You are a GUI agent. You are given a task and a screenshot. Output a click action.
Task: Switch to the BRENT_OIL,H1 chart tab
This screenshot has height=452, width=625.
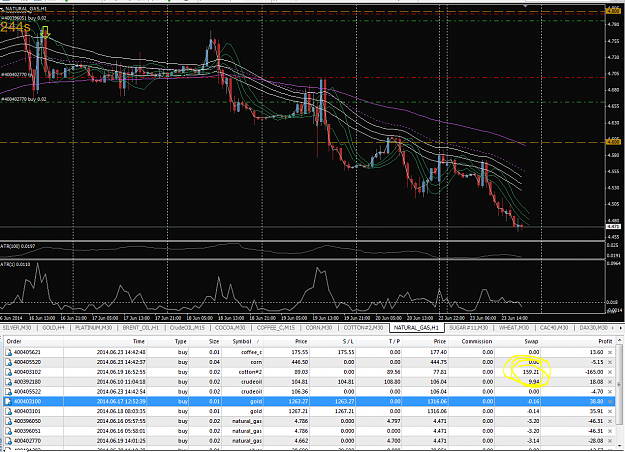coord(141,328)
